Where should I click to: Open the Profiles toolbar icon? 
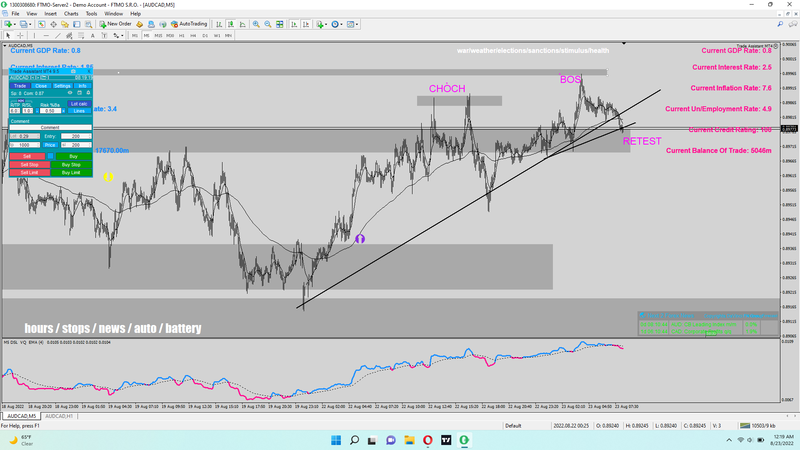pyautogui.click(x=23, y=24)
